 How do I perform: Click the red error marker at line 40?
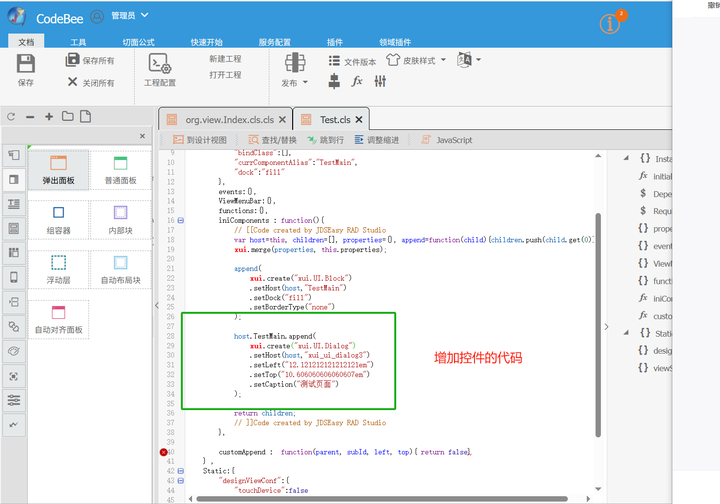coord(163,452)
